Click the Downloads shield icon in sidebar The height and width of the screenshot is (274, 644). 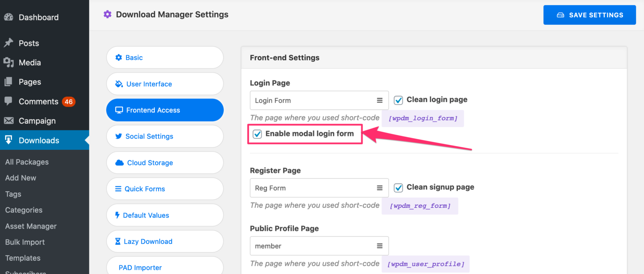(x=9, y=140)
